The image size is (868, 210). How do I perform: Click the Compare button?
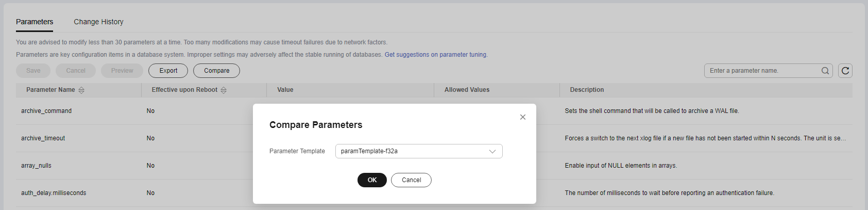pyautogui.click(x=216, y=71)
